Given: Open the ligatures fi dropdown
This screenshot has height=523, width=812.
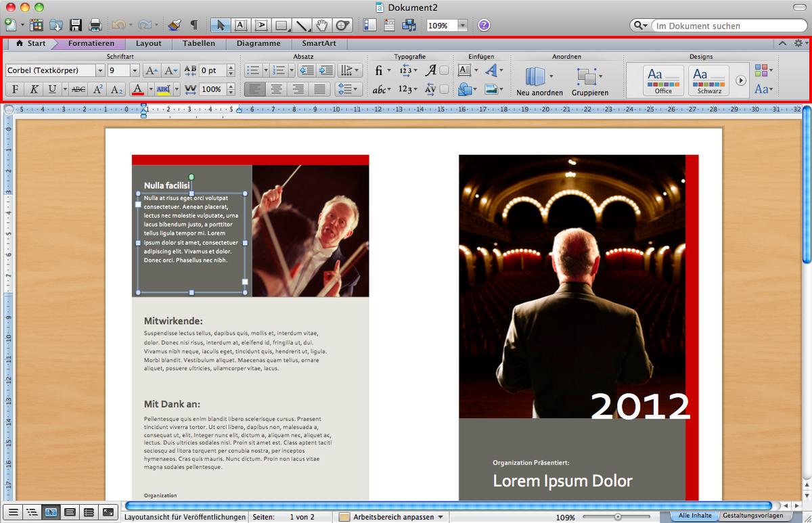Looking at the screenshot, I should [x=382, y=70].
